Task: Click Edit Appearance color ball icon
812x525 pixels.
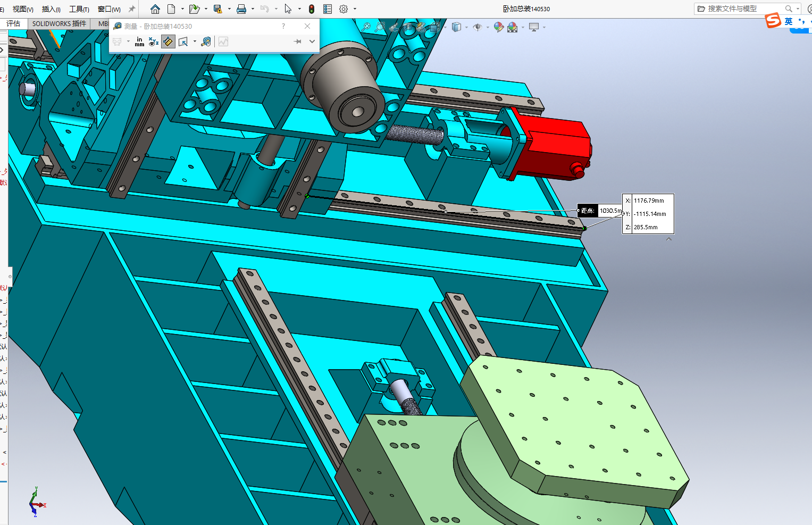Action: tap(499, 27)
